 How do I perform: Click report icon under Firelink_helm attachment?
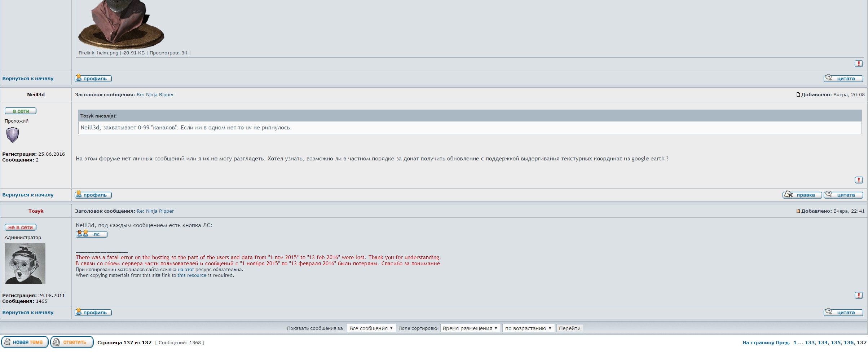coord(858,63)
